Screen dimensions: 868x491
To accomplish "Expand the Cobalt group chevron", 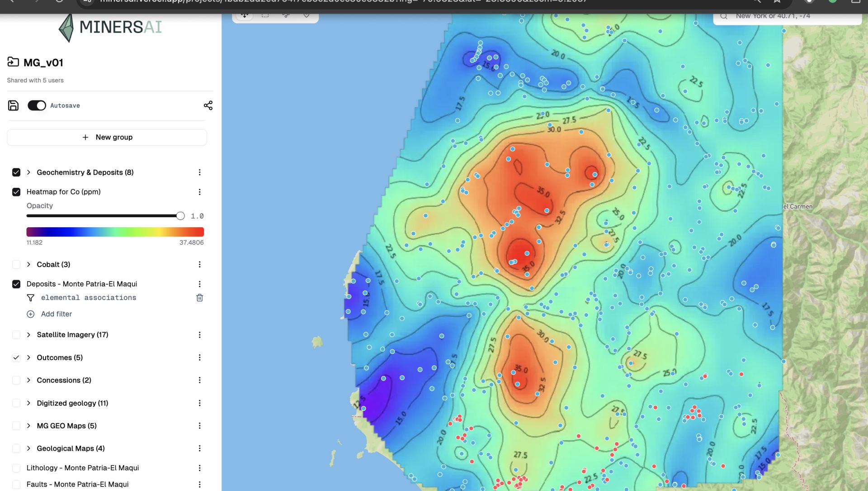I will click(x=28, y=264).
